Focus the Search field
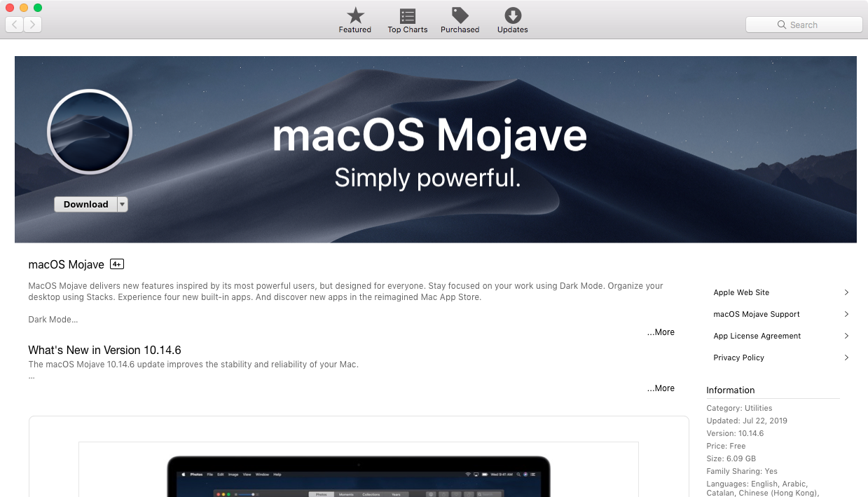 pyautogui.click(x=804, y=25)
